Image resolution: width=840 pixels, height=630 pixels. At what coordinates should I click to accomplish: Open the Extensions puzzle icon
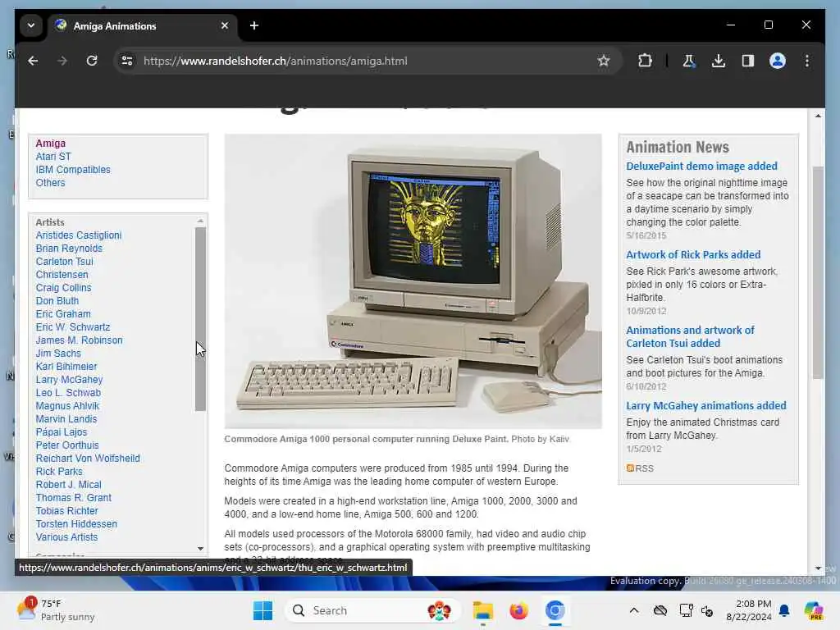[x=645, y=61]
